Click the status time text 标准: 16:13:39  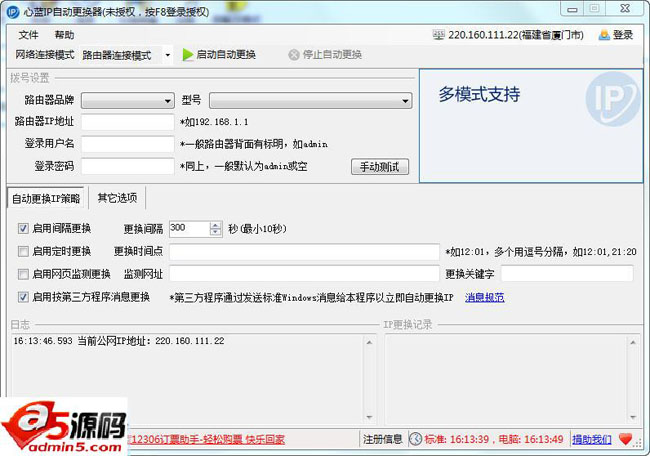[457, 439]
